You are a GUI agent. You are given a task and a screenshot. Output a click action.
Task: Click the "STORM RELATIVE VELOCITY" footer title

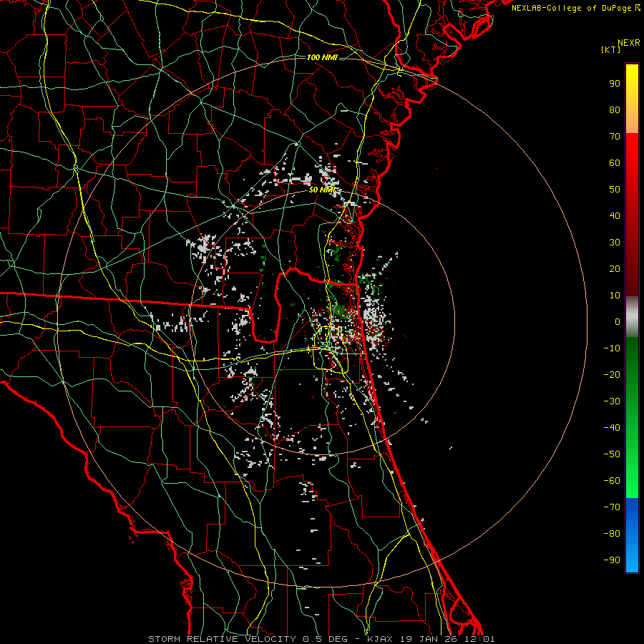point(224,639)
